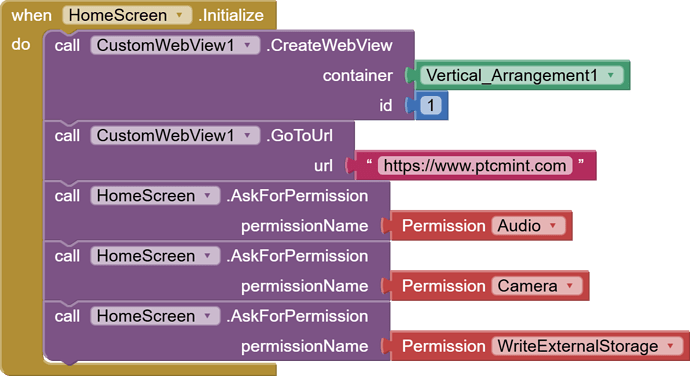The height and width of the screenshot is (376, 690).
Task: Open HomeScreen dropdown in WriteExternalStorage AskForPermission block
Action: [155, 316]
